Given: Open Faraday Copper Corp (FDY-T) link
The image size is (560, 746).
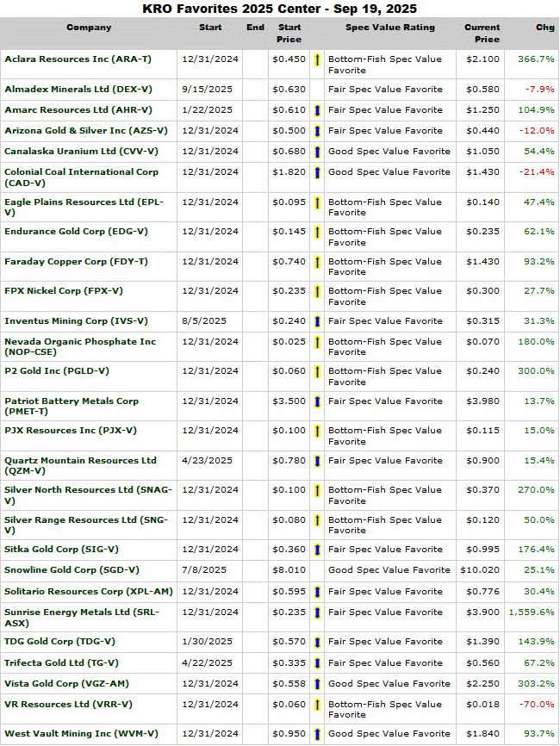Looking at the screenshot, I should [x=76, y=262].
